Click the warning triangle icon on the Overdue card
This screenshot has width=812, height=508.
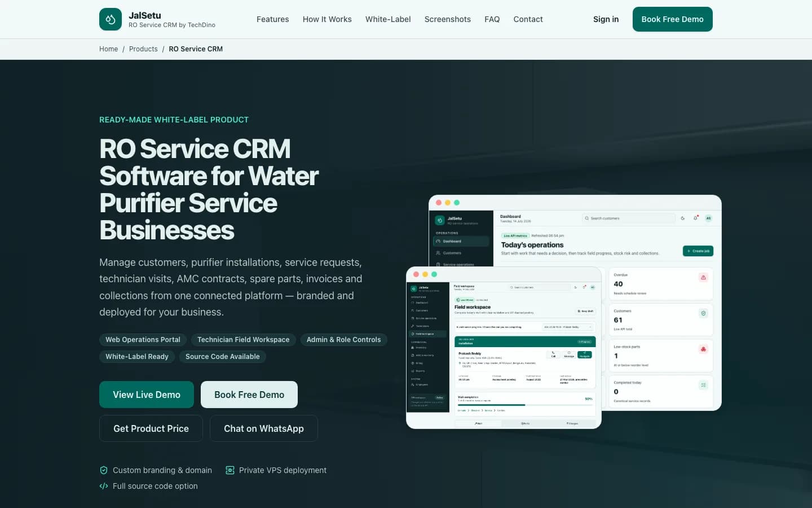tap(703, 277)
